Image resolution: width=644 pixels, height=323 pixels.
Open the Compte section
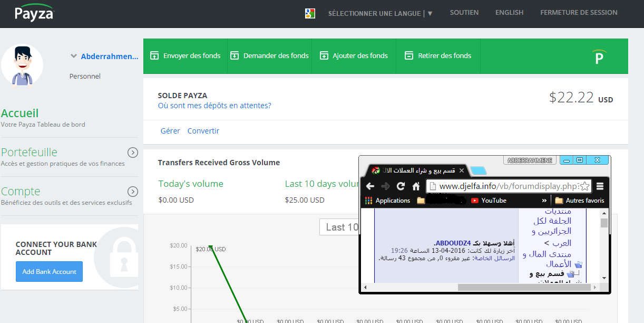tap(21, 191)
